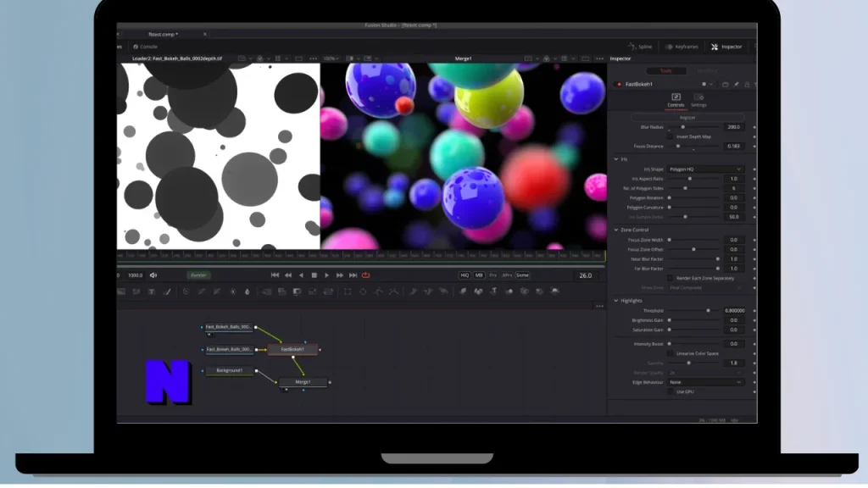Add an Ellipse mask from toolbar
This screenshot has width=868, height=488.
[x=363, y=291]
